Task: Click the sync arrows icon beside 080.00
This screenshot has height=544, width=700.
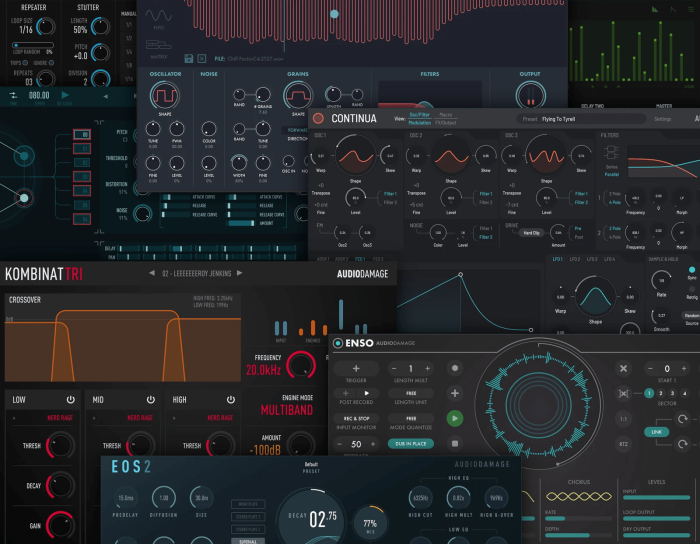Action: 13,95
